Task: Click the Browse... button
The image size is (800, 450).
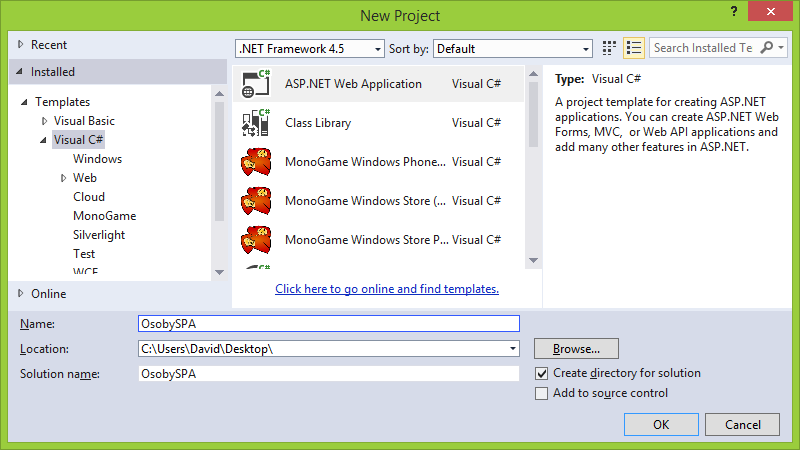Action: [577, 349]
